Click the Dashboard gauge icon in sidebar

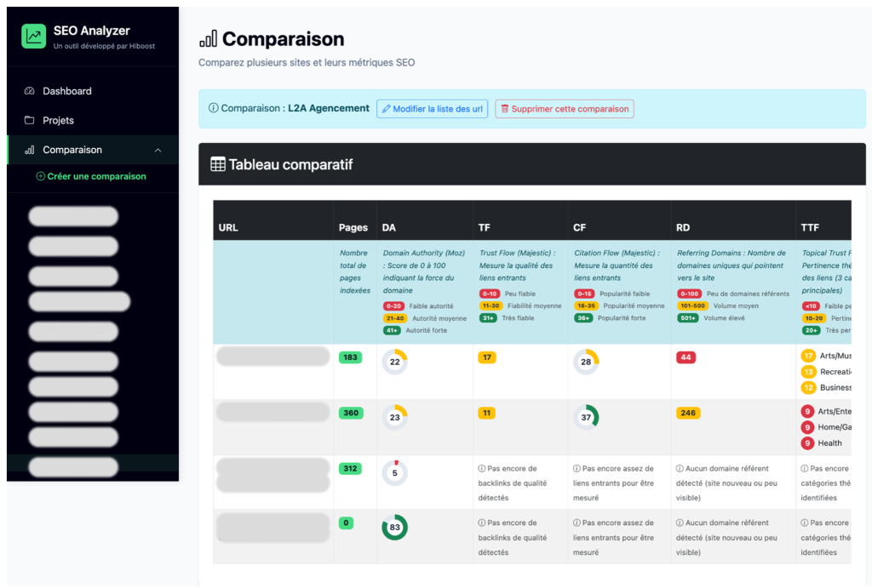pyautogui.click(x=30, y=91)
